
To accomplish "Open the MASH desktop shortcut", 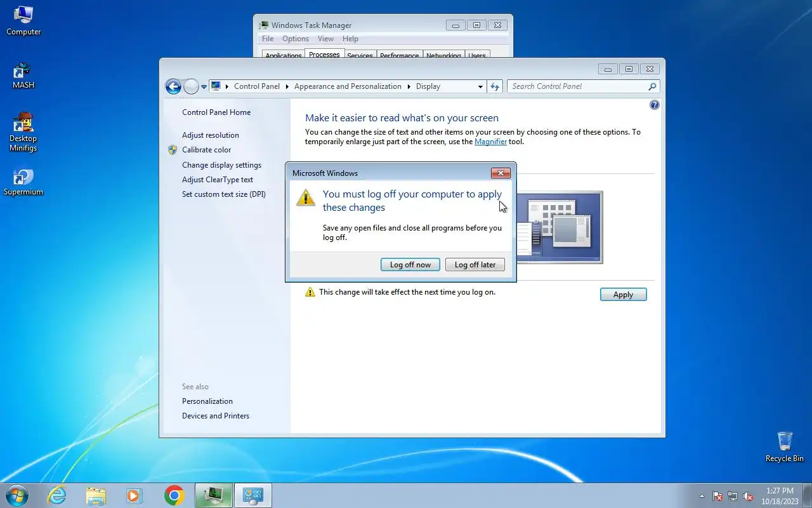I will click(x=23, y=75).
